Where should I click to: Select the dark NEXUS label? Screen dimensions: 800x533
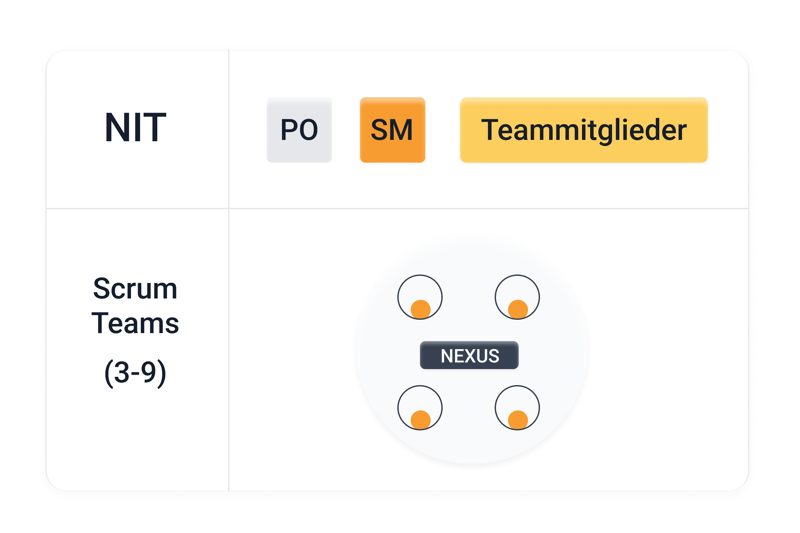pyautogui.click(x=469, y=356)
